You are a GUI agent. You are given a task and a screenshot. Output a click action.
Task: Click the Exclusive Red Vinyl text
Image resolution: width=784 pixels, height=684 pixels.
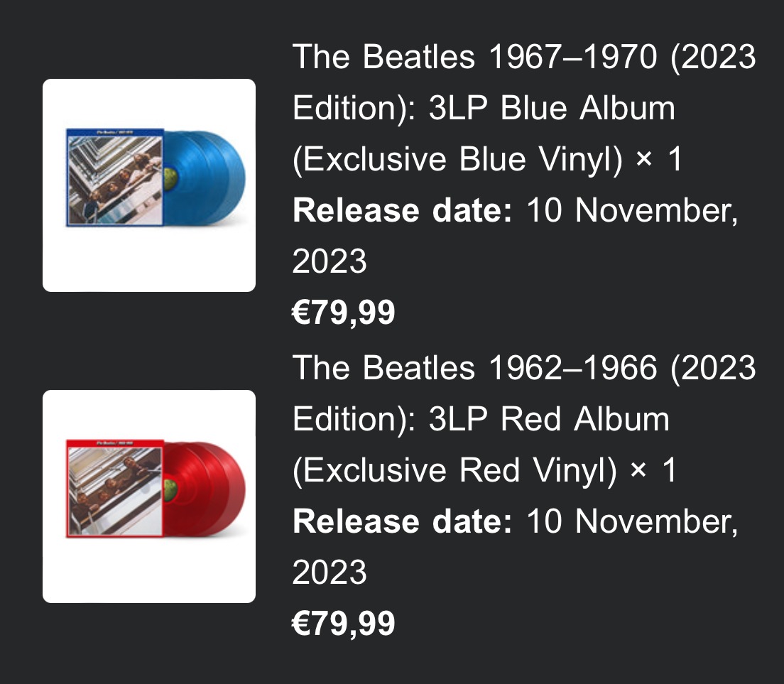(x=454, y=470)
